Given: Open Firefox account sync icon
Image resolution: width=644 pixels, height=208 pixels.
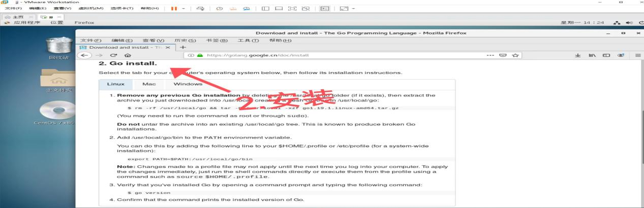Looking at the screenshot, I should [621, 55].
